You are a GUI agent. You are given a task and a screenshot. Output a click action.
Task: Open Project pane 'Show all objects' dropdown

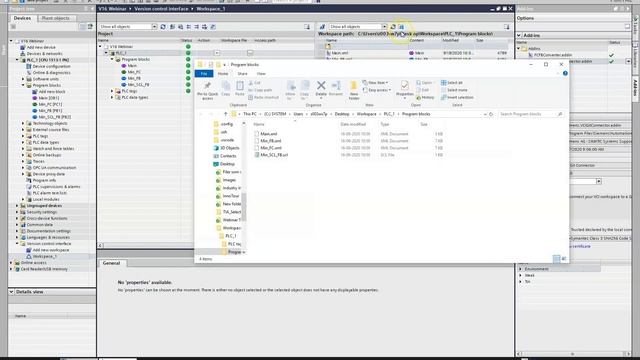pyautogui.click(x=154, y=27)
